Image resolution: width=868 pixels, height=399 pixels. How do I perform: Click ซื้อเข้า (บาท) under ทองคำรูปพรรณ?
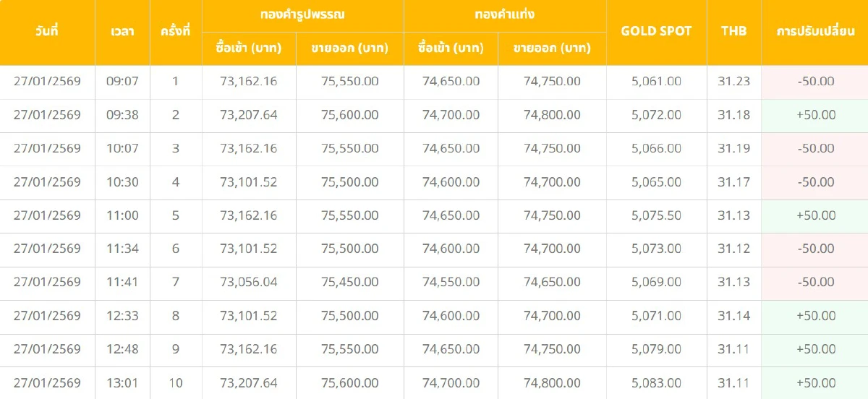[x=249, y=48]
